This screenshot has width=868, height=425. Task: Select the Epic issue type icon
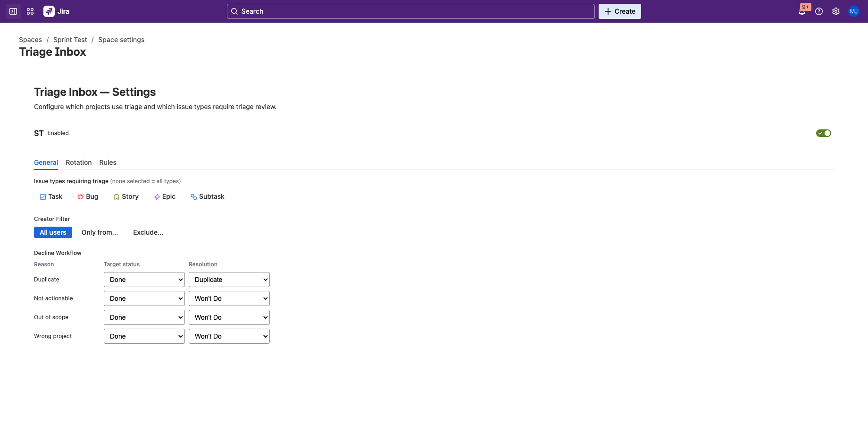(x=157, y=196)
